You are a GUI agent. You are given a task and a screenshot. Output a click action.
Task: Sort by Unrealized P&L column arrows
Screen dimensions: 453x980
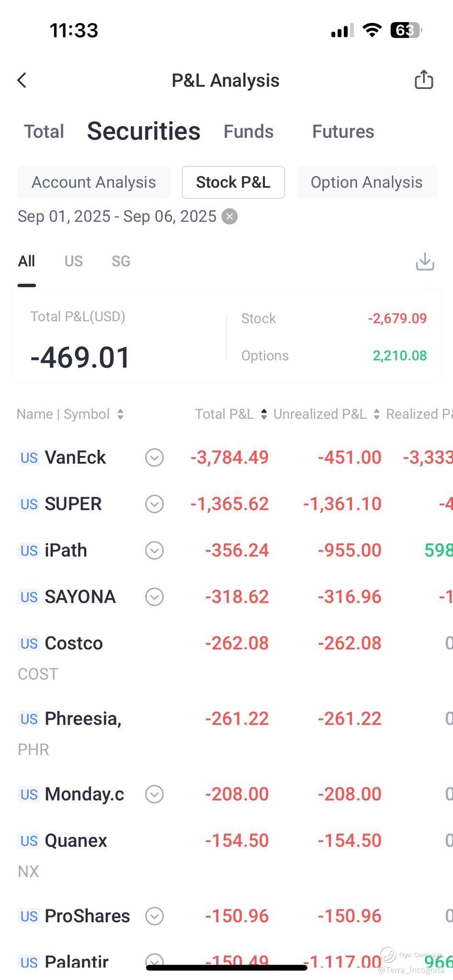[x=377, y=414]
